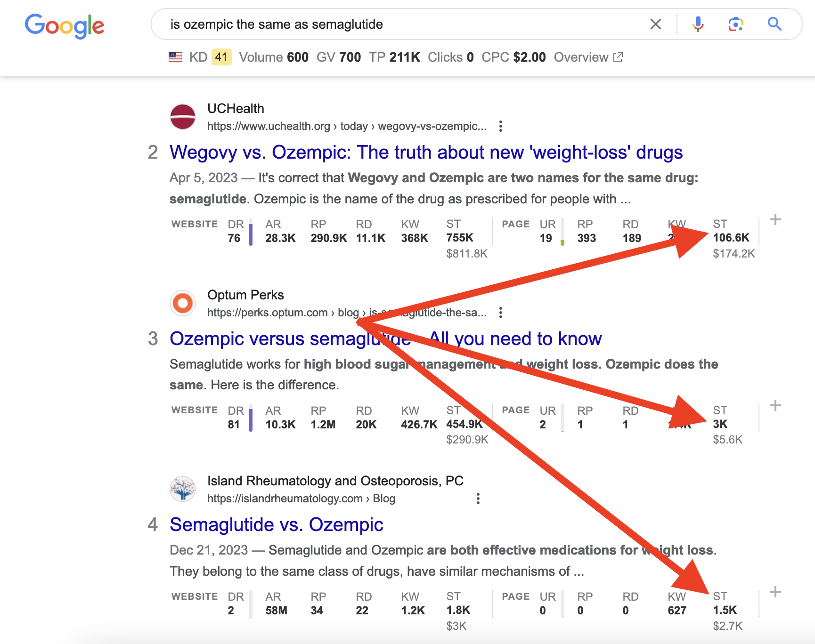
Task: Click Island Rheumatology website RD value 22
Action: (362, 611)
